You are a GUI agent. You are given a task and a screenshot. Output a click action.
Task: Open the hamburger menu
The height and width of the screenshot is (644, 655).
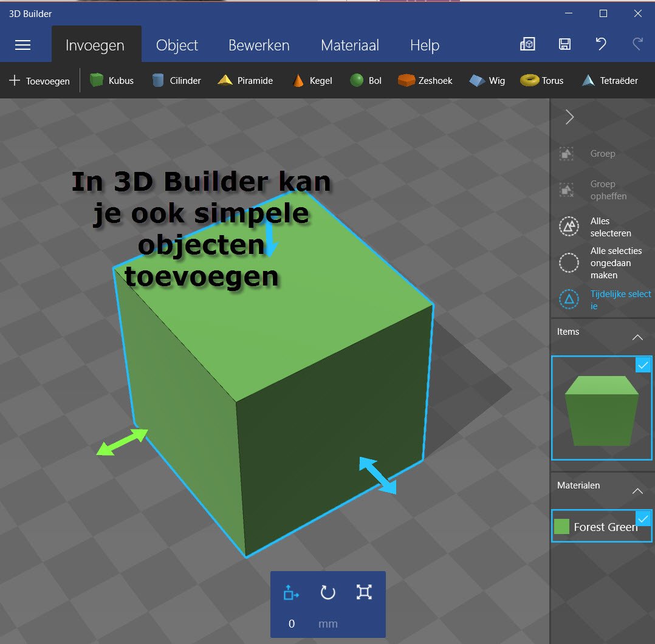[22, 45]
